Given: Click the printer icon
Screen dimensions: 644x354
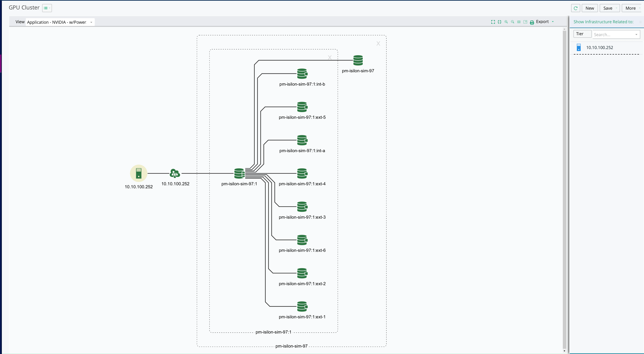Looking at the screenshot, I should (x=532, y=22).
